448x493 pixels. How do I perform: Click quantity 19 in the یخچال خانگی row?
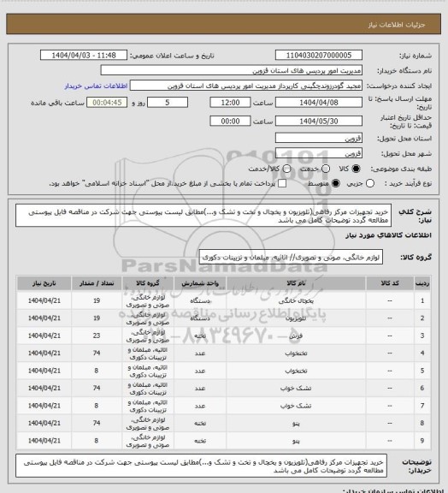(97, 301)
